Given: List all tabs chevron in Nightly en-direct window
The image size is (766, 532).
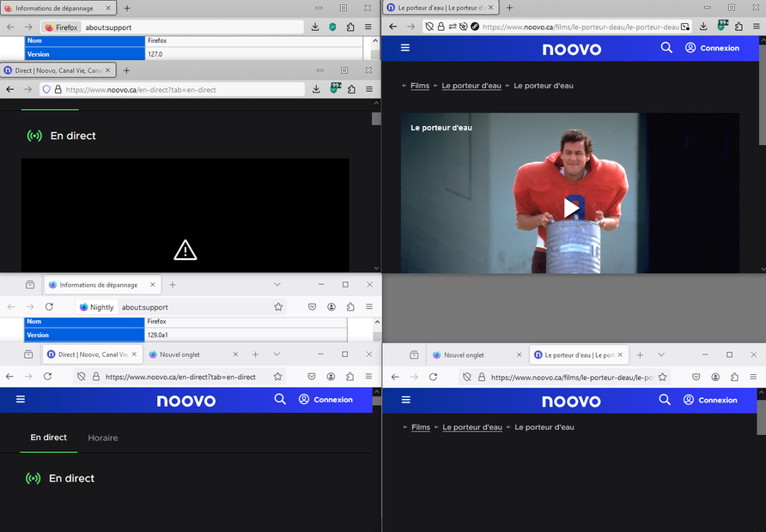Looking at the screenshot, I should click(277, 354).
